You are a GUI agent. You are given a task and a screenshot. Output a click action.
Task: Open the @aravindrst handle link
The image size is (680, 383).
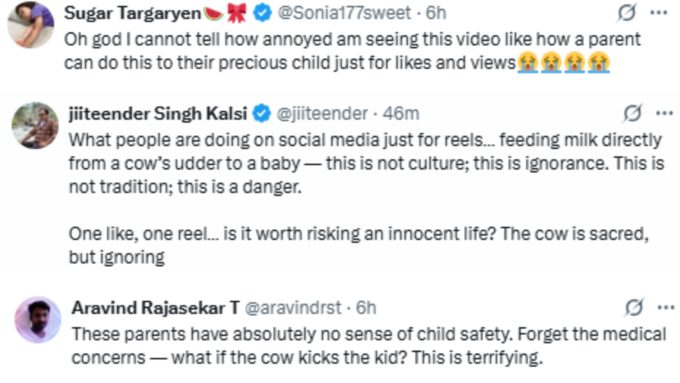(293, 308)
